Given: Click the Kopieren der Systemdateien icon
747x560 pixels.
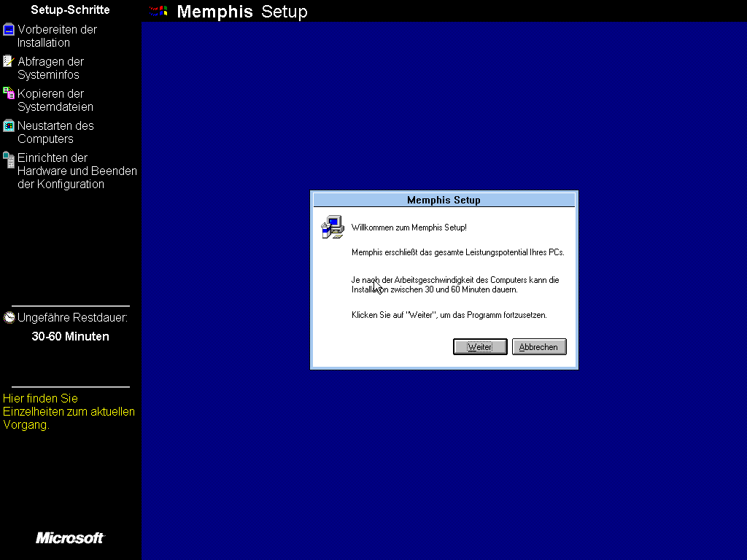Looking at the screenshot, I should click(9, 93).
